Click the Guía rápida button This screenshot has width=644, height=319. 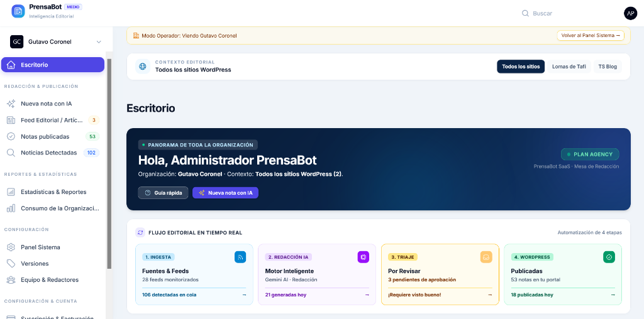[163, 193]
